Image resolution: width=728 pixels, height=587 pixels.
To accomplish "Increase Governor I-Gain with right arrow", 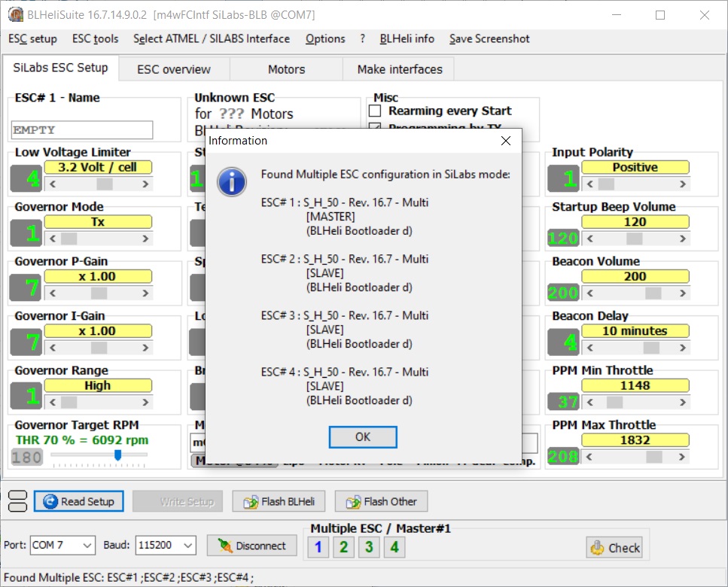I will 145,348.
